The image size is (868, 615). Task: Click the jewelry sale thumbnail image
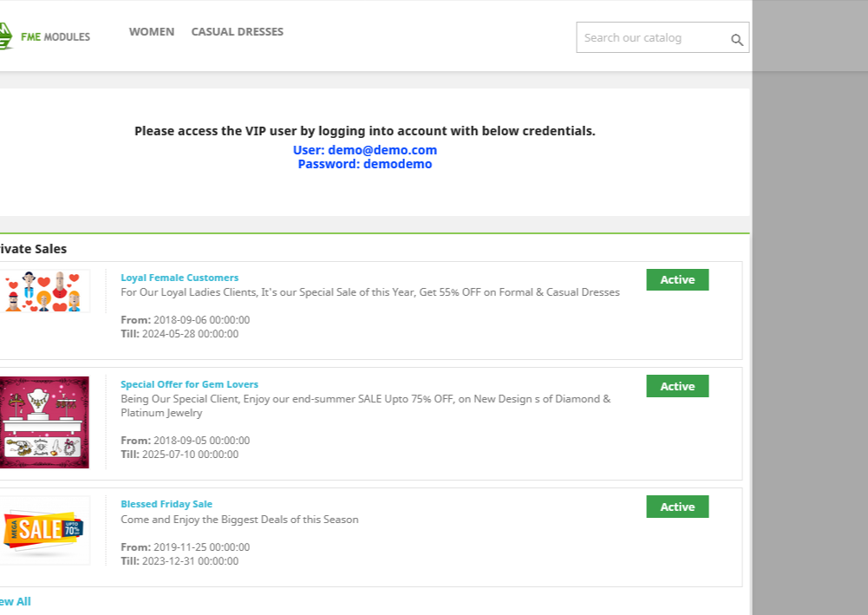(x=43, y=422)
